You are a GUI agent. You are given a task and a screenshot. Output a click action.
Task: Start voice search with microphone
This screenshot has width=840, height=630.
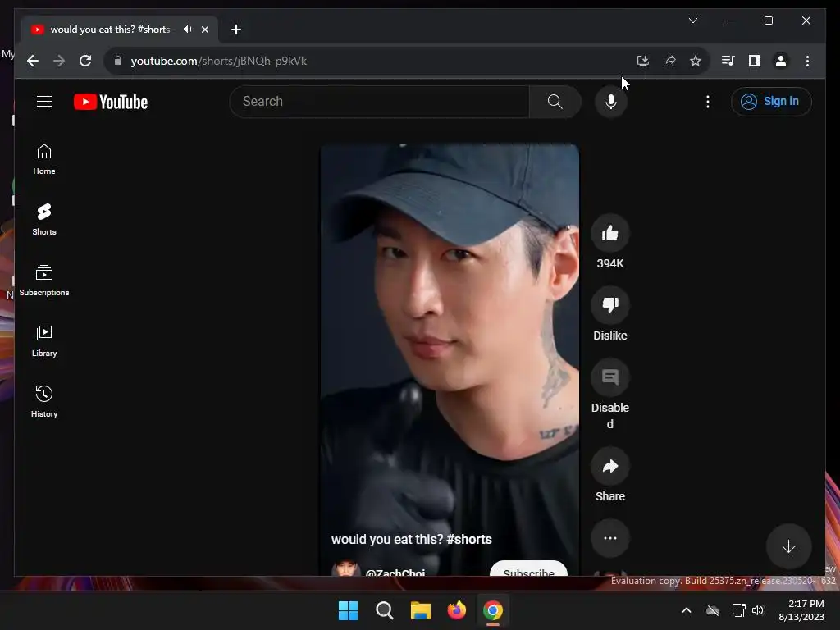[610, 101]
